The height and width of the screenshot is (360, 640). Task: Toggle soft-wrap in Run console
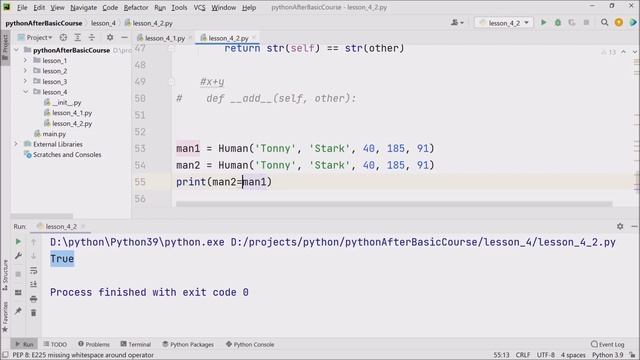33,270
